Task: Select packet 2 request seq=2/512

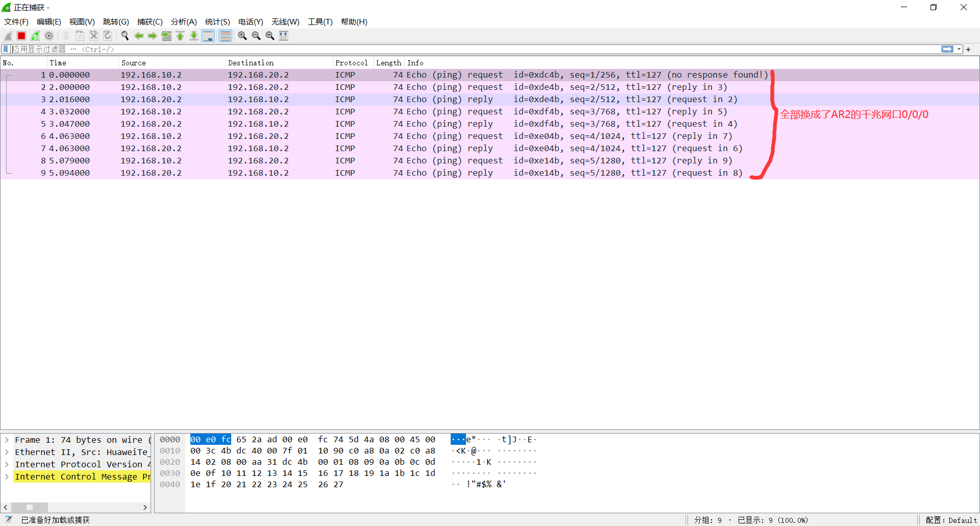Action: (x=490, y=87)
